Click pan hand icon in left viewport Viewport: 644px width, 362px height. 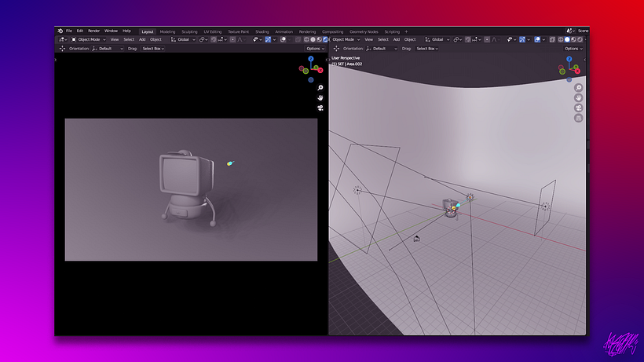point(320,97)
